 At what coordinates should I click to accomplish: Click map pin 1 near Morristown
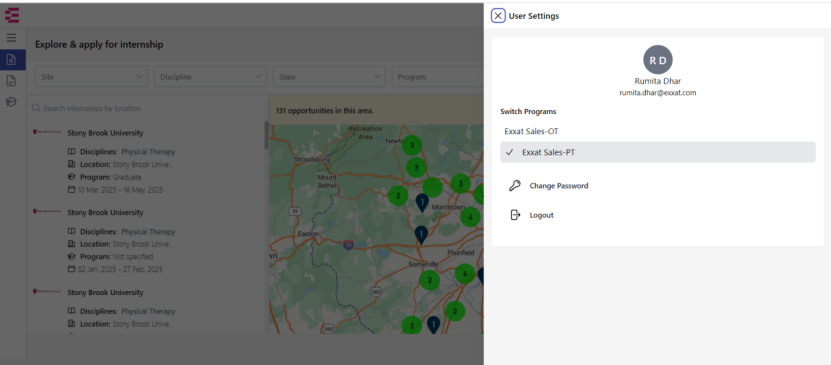click(x=422, y=203)
